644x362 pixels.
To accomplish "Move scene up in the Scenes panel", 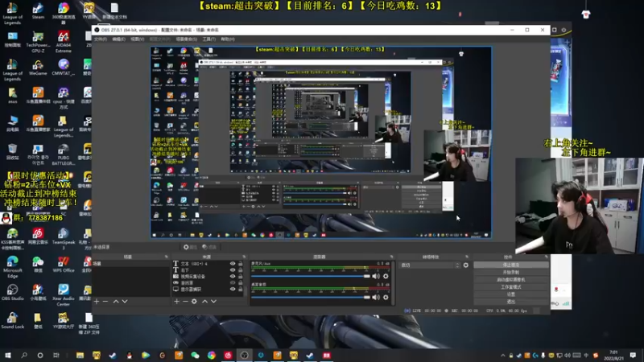I will point(116,301).
